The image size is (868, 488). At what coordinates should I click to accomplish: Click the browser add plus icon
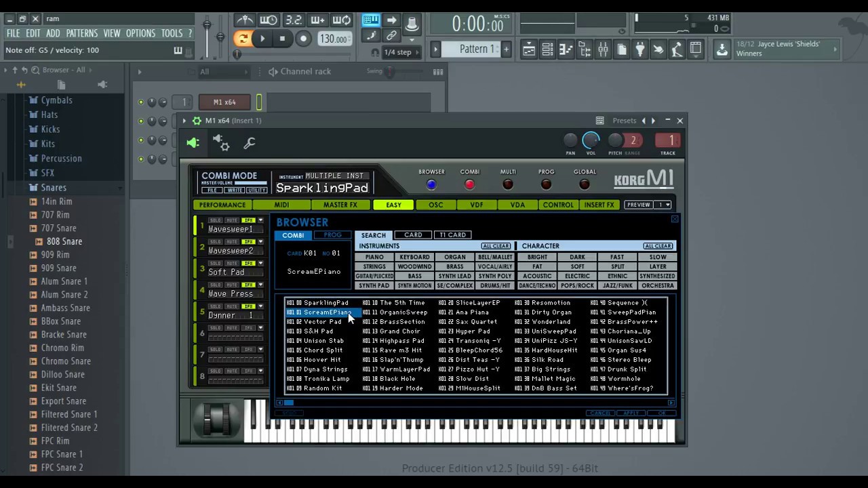click(21, 85)
